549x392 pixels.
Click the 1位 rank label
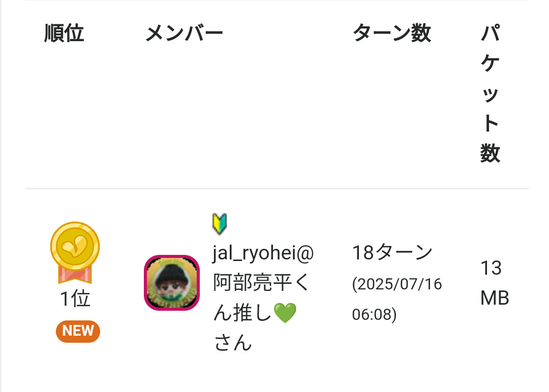[75, 300]
